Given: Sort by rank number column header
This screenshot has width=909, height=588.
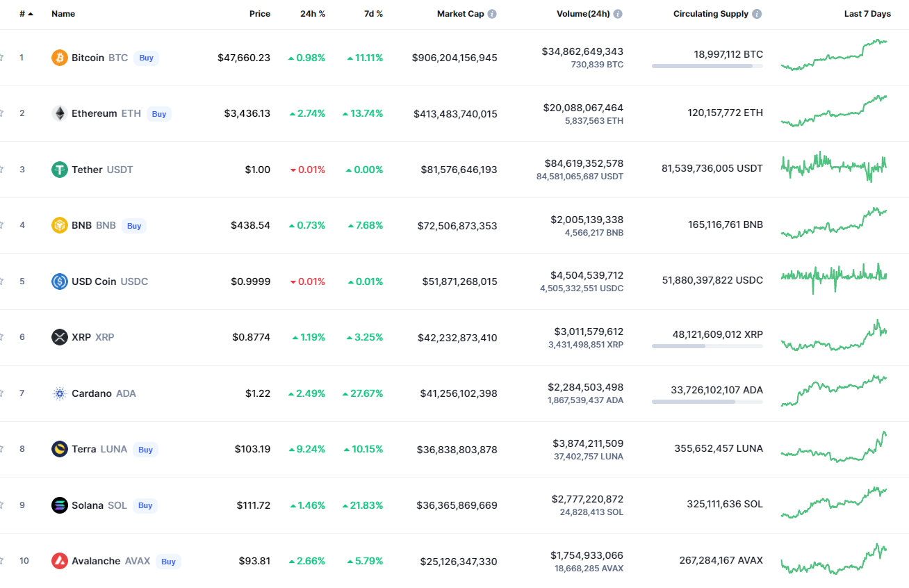Looking at the screenshot, I should point(26,14).
